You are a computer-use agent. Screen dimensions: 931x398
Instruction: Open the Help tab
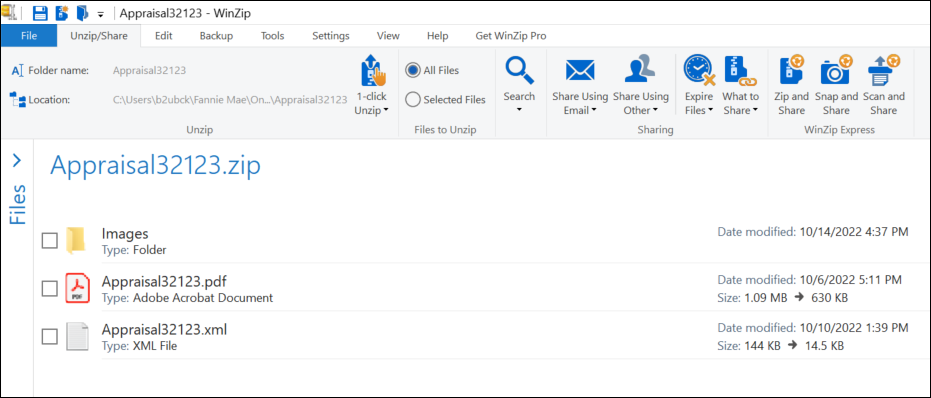pos(438,36)
